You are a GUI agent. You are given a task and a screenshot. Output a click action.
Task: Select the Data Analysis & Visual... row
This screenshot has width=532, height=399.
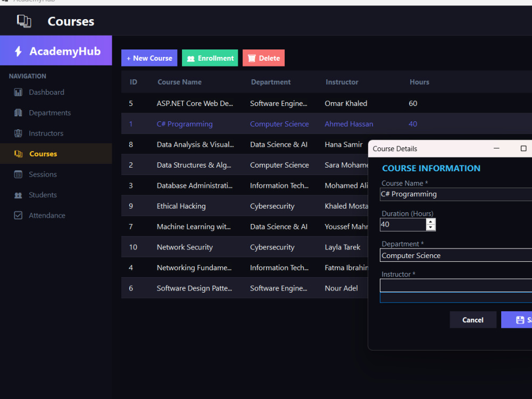pos(245,144)
